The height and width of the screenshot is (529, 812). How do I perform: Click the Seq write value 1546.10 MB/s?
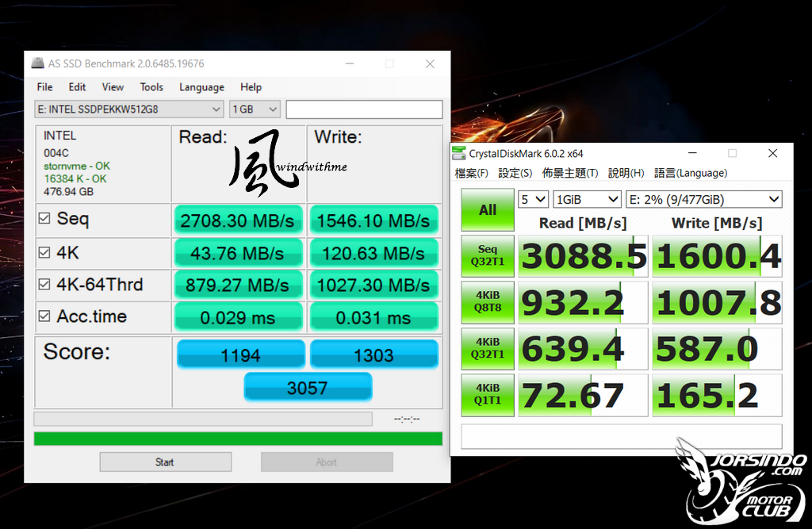click(x=373, y=220)
